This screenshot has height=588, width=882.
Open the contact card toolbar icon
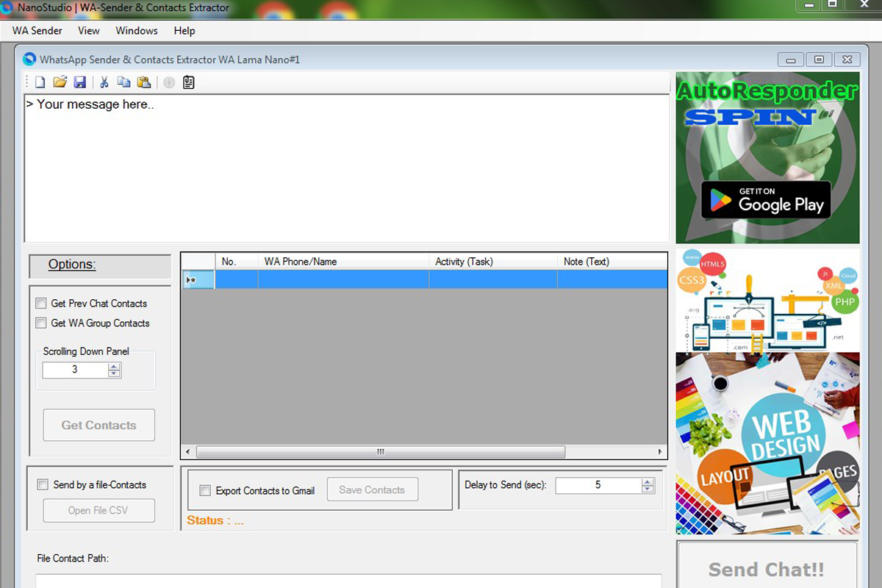pyautogui.click(x=189, y=82)
